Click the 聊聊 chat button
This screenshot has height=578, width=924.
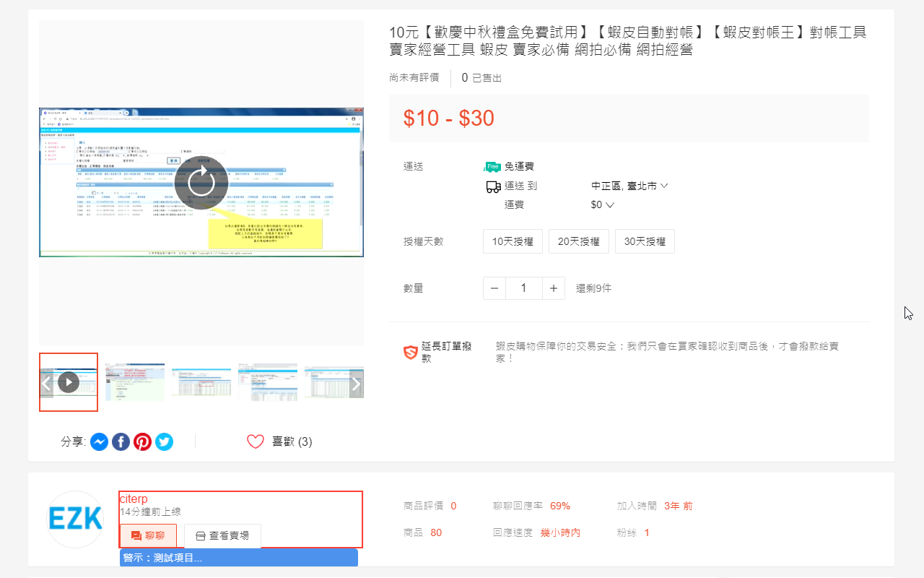click(x=147, y=536)
